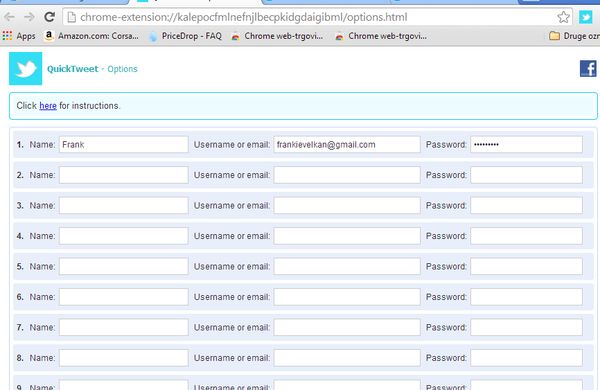Screen dimensions: 600x390
Task: Select the Password field in row 3
Action: tap(527, 206)
